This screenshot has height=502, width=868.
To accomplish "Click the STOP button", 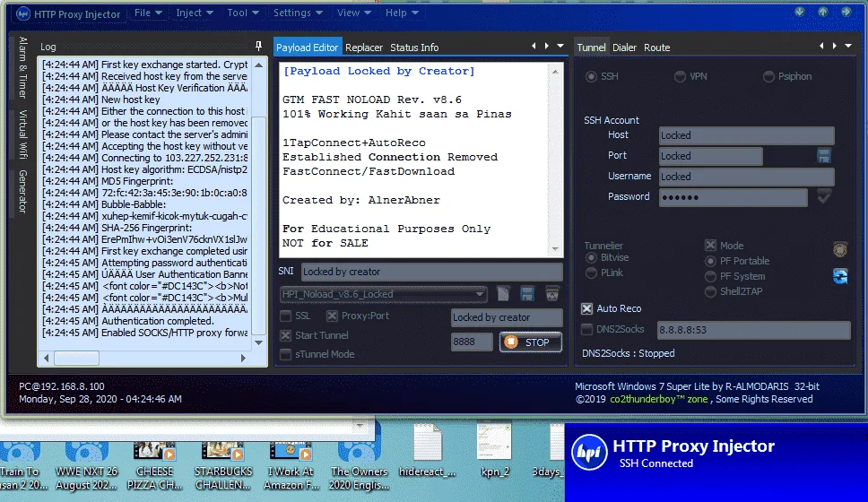I will [530, 342].
